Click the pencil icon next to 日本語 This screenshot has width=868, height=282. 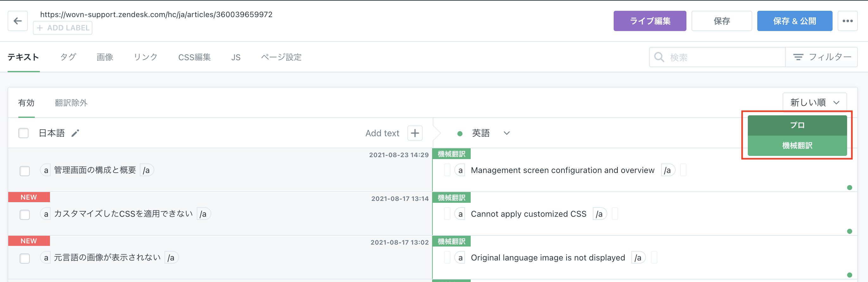tap(75, 133)
